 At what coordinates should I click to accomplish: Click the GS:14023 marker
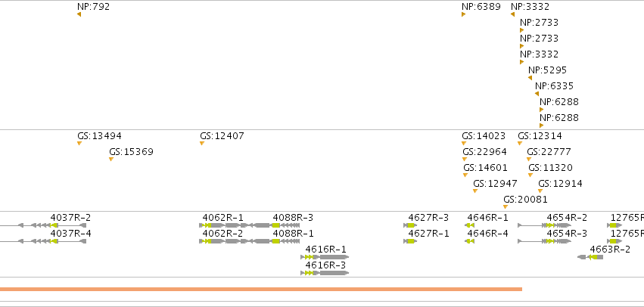click(464, 143)
